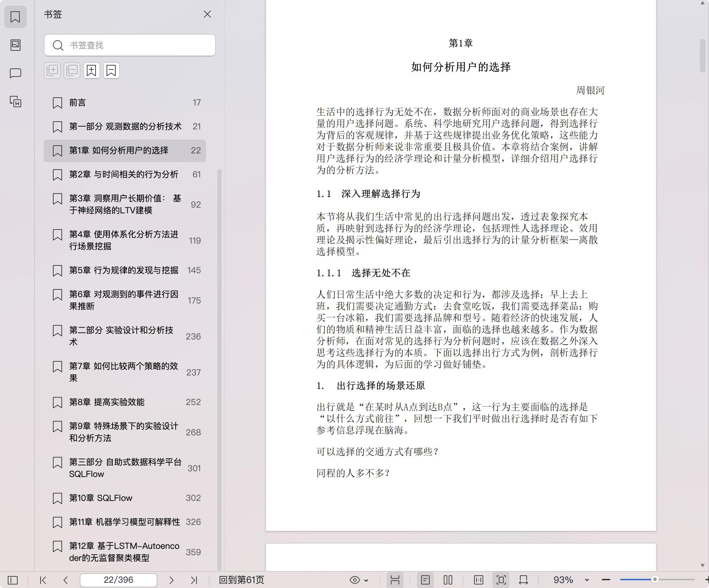Screen dimensions: 709x588
Task: Click the title 如何分析用户的选择
Action: tap(461, 67)
